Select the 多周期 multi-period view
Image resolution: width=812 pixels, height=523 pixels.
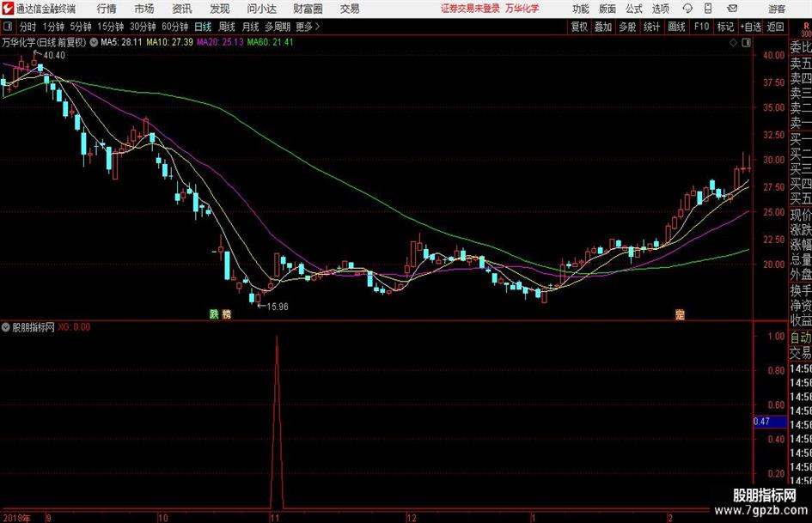278,27
